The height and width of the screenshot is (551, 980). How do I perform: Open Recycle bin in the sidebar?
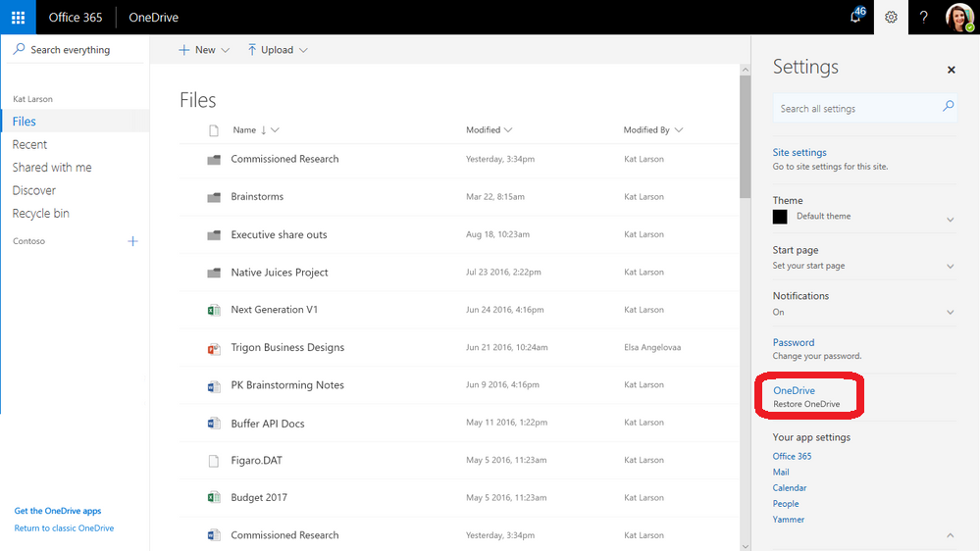(40, 213)
